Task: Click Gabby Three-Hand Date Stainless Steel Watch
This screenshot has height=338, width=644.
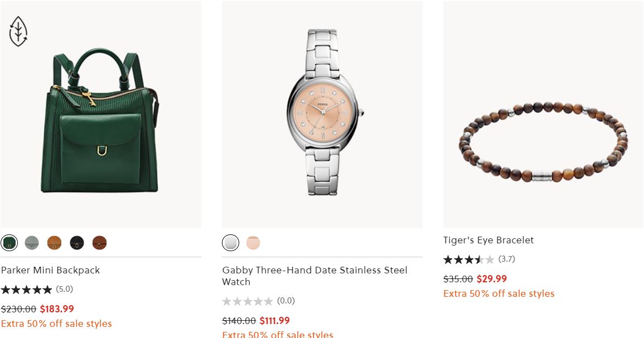Action: click(x=314, y=276)
